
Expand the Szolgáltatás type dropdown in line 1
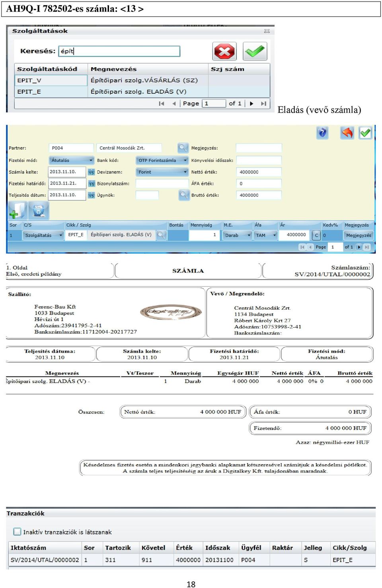click(x=44, y=235)
